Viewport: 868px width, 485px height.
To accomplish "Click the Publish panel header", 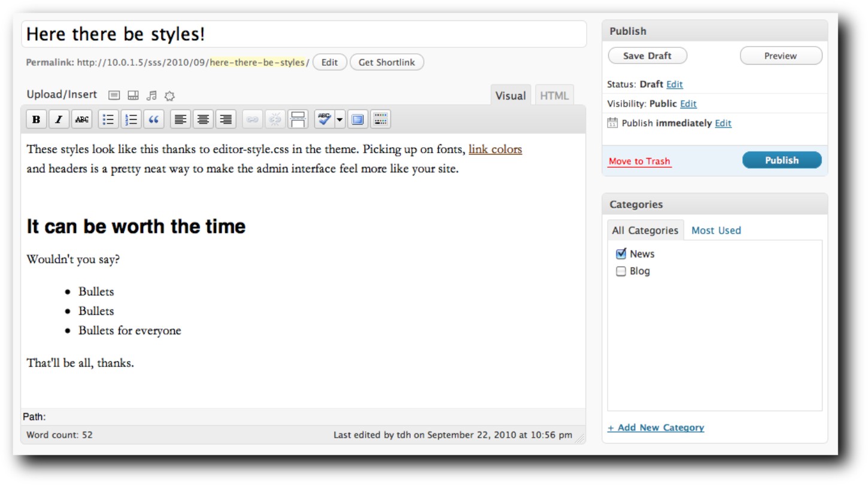I will tap(715, 31).
